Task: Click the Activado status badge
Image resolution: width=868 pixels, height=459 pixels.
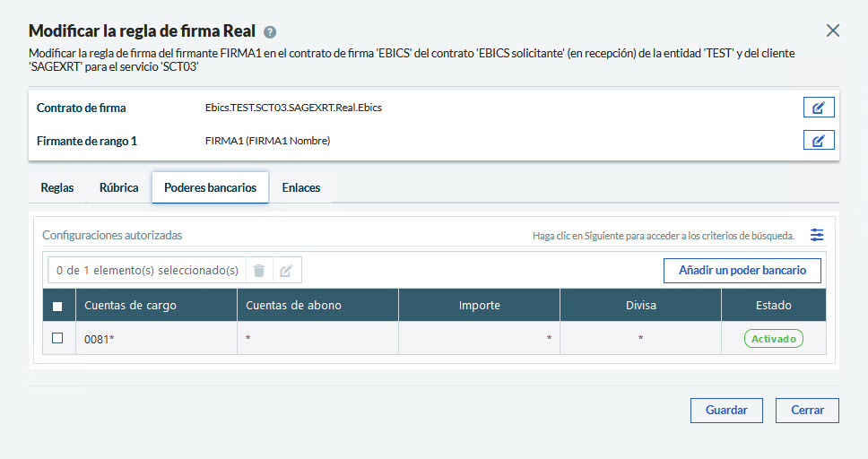Action: click(773, 339)
